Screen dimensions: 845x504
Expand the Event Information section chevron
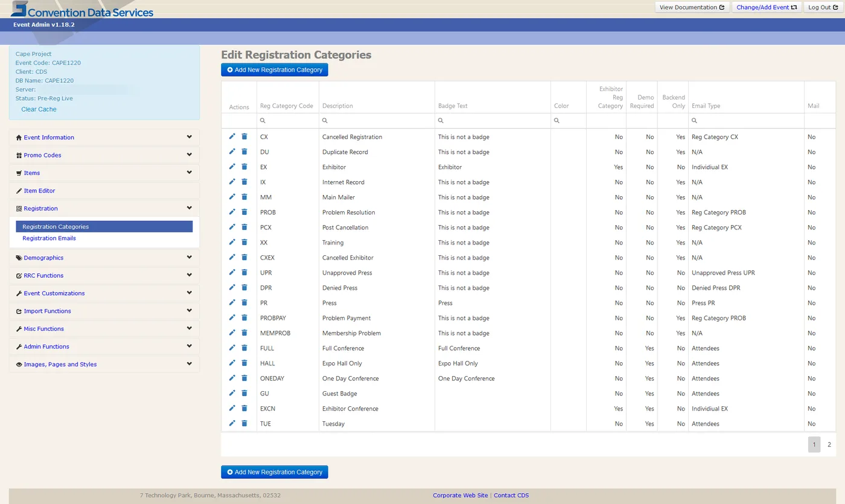[190, 137]
